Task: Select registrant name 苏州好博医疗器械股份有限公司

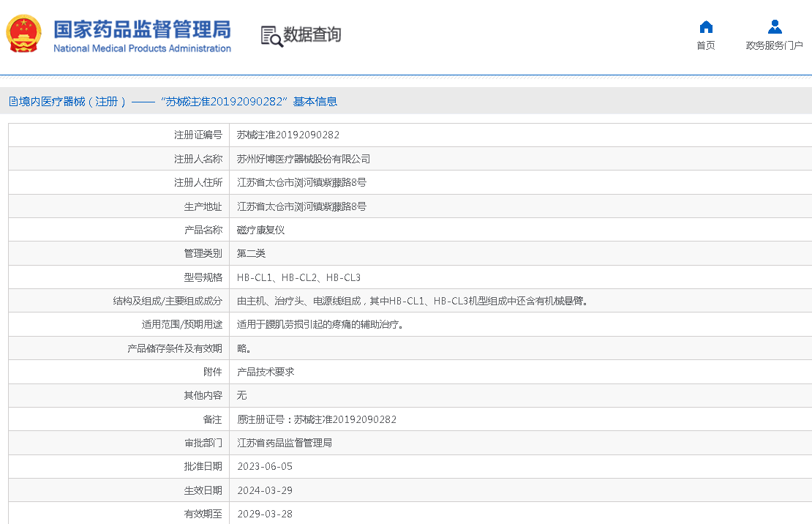Action: click(x=304, y=159)
